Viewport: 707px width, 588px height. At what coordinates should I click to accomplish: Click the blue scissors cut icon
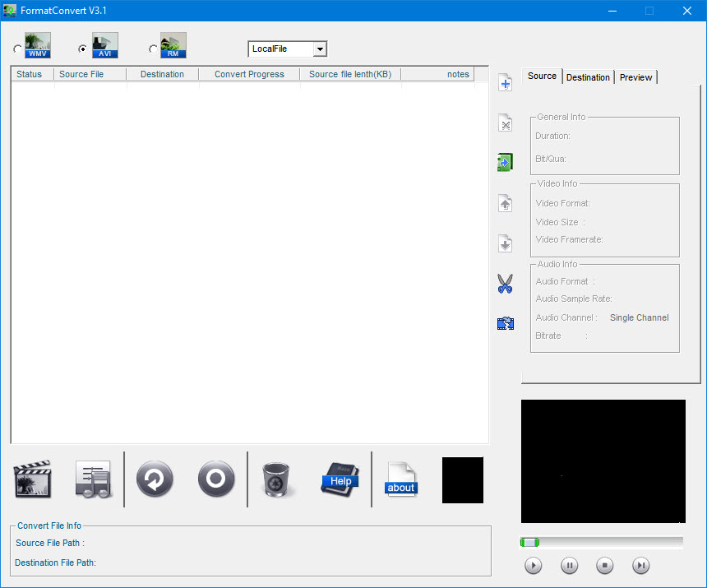click(506, 285)
